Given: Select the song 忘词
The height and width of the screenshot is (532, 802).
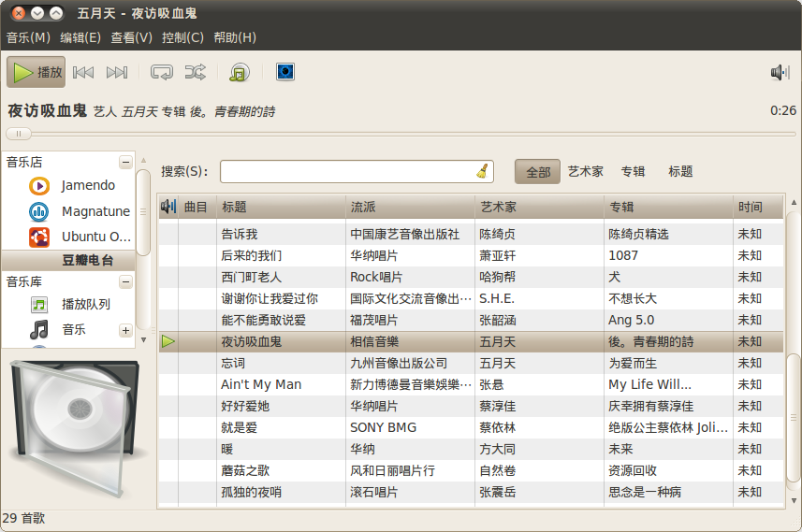Looking at the screenshot, I should (233, 364).
